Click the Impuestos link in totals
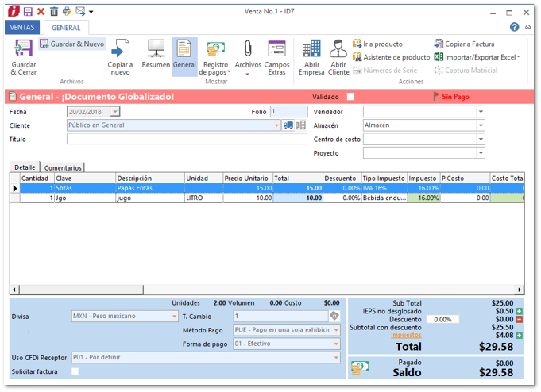The height and width of the screenshot is (392, 541). pos(406,335)
